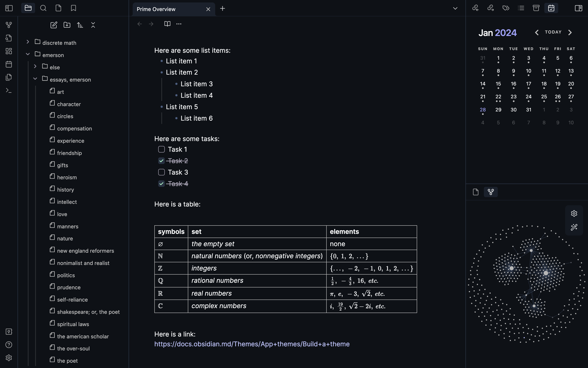Start graph timelapse animation wand
The height and width of the screenshot is (368, 588).
tap(574, 227)
